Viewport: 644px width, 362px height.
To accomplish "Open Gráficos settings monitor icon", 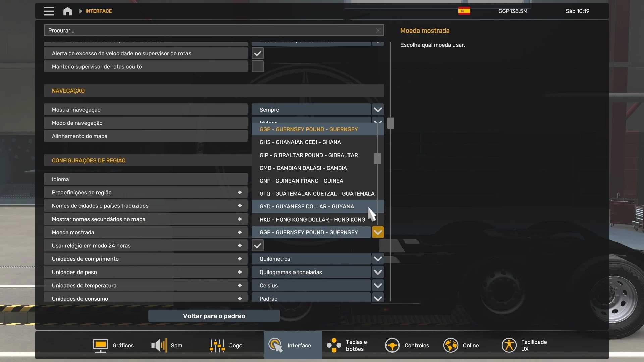I will (x=100, y=345).
